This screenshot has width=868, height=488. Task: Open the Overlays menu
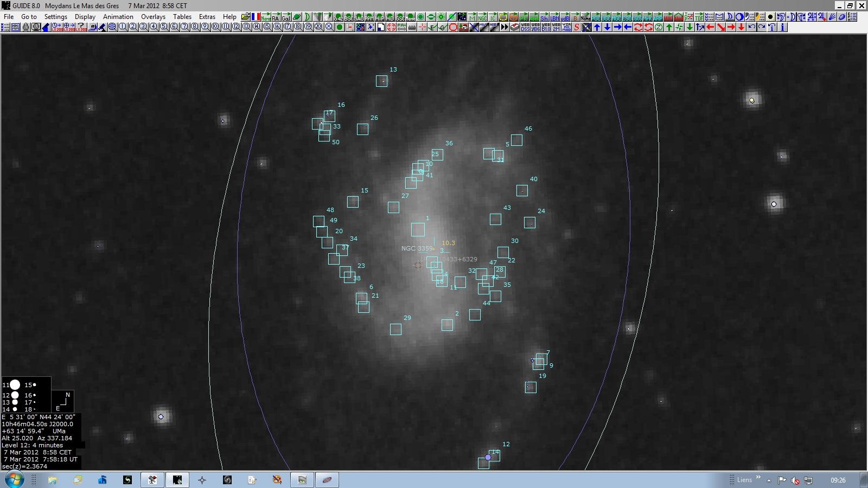tap(153, 17)
